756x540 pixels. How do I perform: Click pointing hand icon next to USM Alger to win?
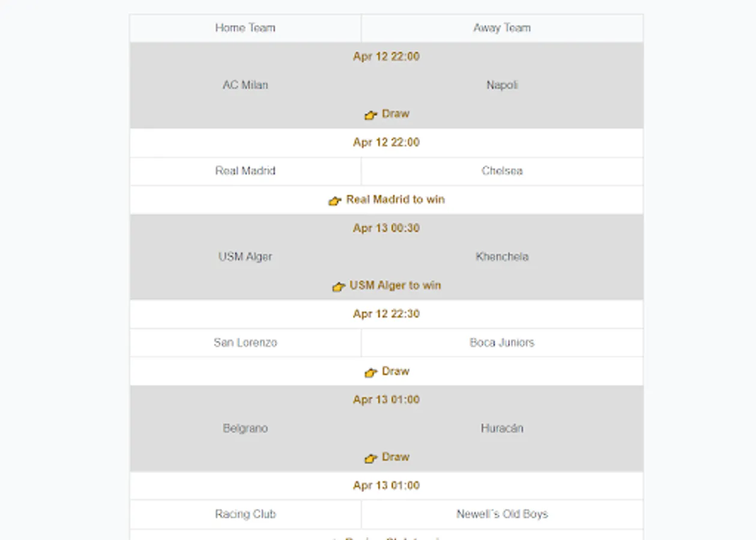pos(339,286)
